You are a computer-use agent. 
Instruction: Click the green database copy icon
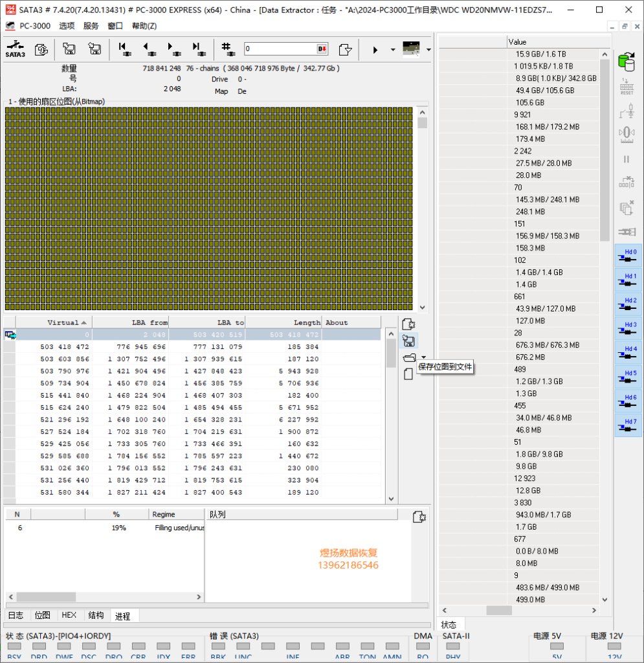pos(627,62)
